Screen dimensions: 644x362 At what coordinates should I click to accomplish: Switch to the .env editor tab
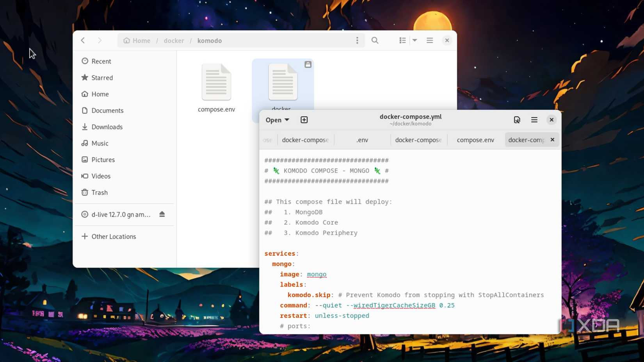coord(361,140)
